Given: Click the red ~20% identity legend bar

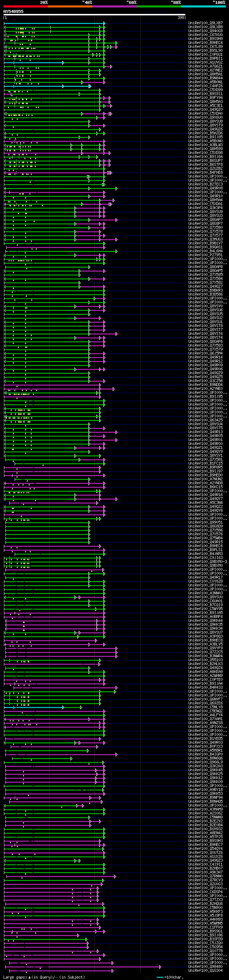Looking at the screenshot, I should point(25,6).
